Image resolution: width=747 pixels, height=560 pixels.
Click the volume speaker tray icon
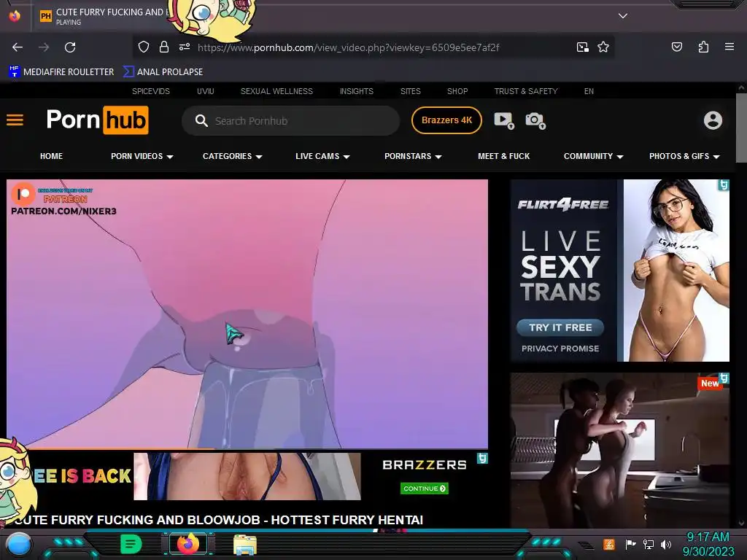(666, 544)
